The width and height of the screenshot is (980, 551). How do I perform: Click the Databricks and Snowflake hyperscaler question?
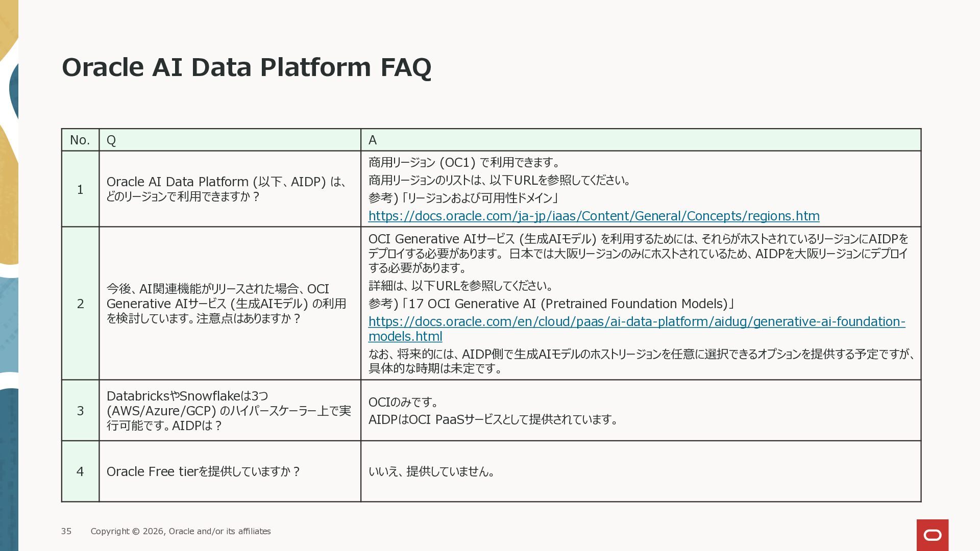coord(228,411)
